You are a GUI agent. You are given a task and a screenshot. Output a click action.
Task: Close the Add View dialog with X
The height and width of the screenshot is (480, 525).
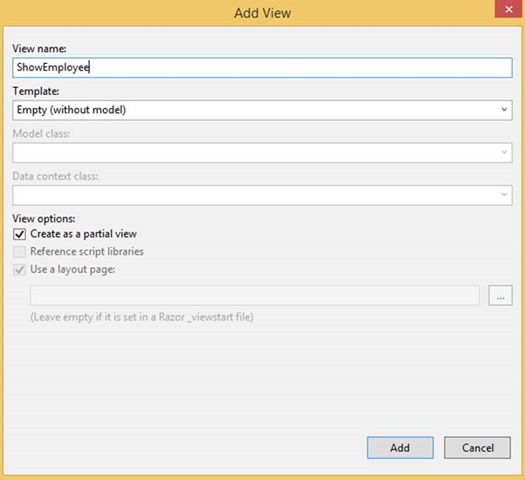coord(509,9)
